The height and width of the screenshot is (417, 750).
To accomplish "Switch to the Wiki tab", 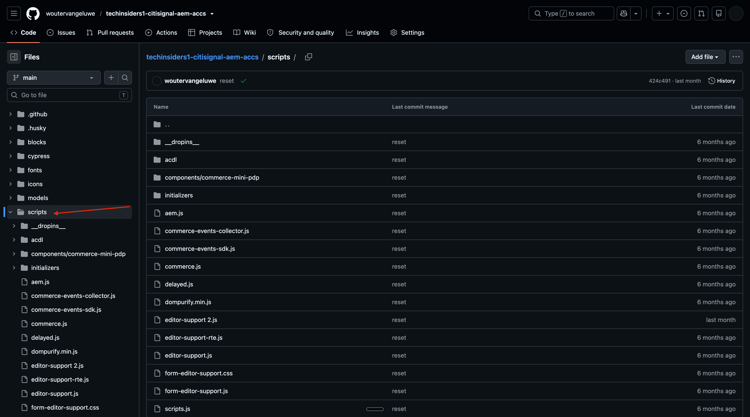I will tap(245, 33).
